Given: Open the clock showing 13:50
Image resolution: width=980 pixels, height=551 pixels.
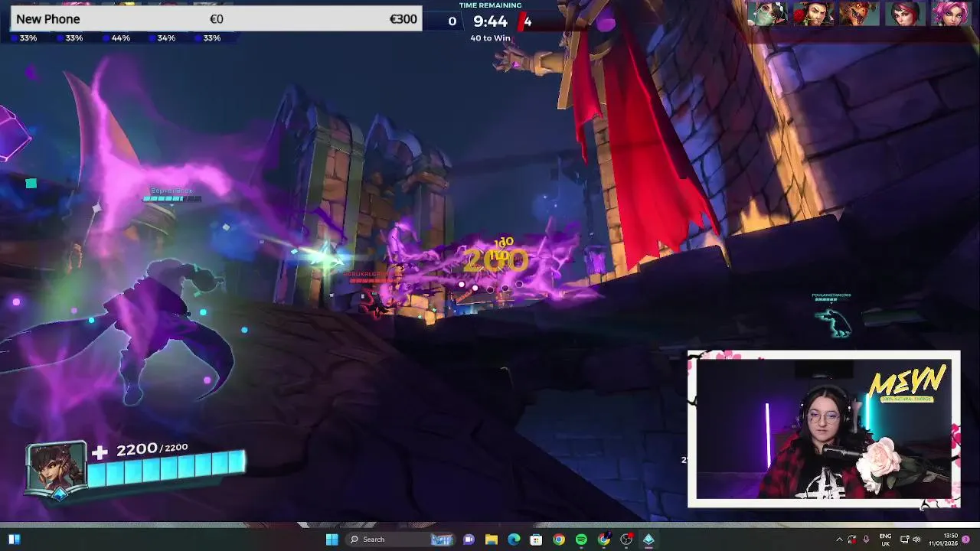Looking at the screenshot, I should pos(943,540).
